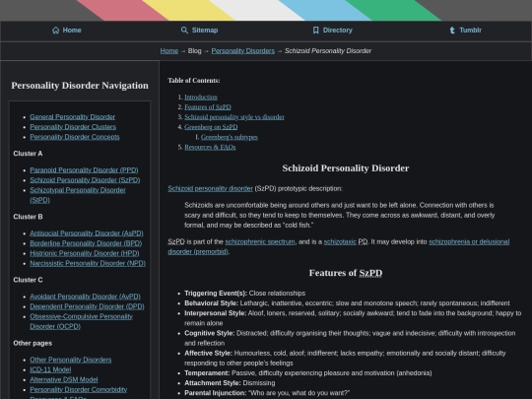The height and width of the screenshot is (399, 532).
Task: Click the Table of Contents label
Action: coord(194,81)
